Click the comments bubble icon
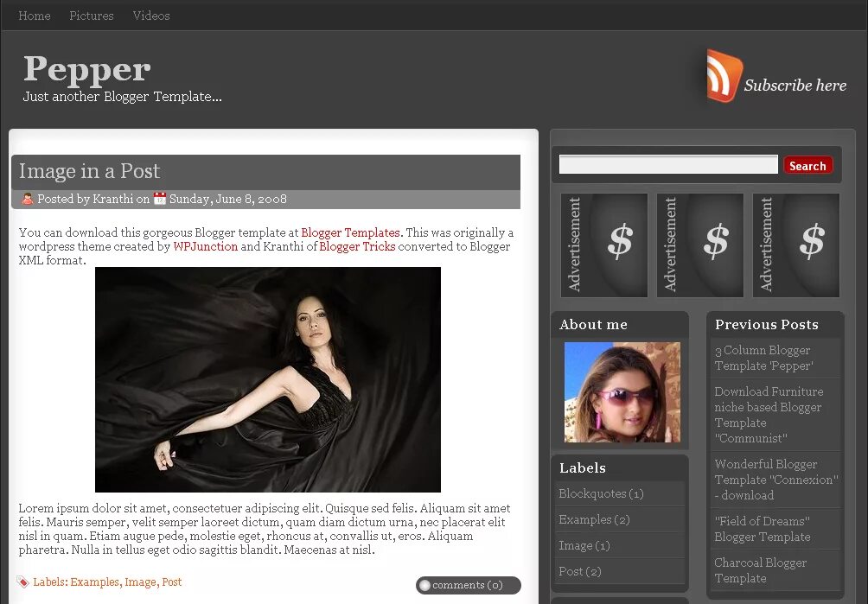The height and width of the screenshot is (604, 868). coord(424,585)
